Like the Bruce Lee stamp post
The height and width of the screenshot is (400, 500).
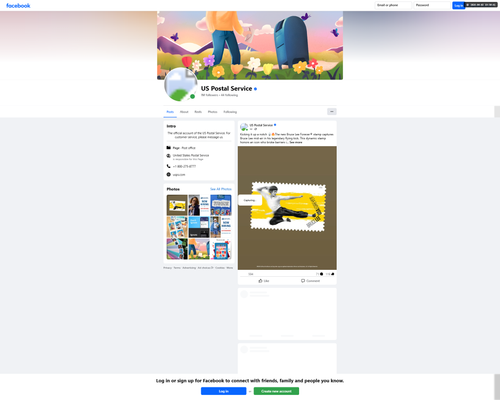pos(263,281)
